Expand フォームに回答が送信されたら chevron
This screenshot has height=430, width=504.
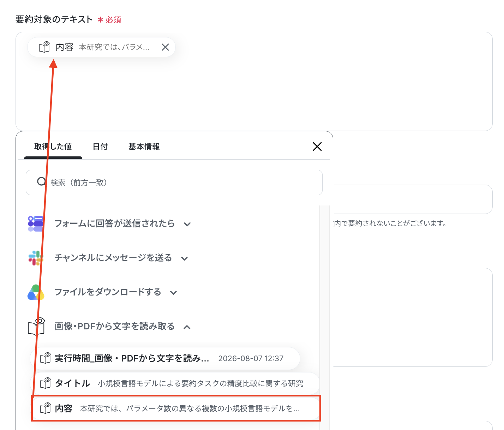click(187, 224)
